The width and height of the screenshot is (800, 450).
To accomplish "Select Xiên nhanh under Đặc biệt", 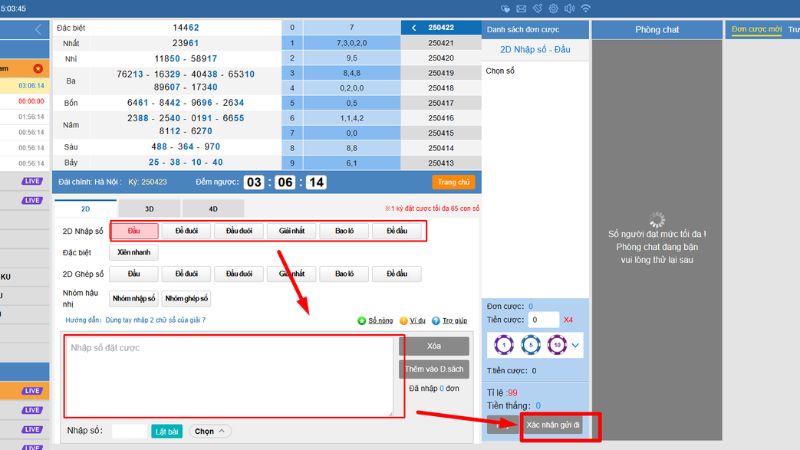I will pos(133,252).
